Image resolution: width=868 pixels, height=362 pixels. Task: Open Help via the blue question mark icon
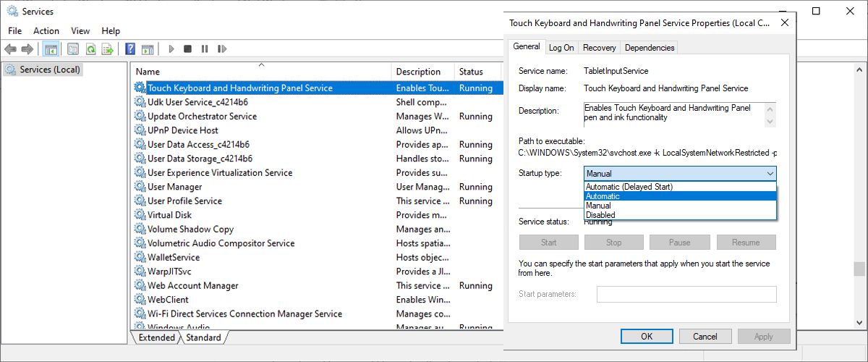(130, 49)
